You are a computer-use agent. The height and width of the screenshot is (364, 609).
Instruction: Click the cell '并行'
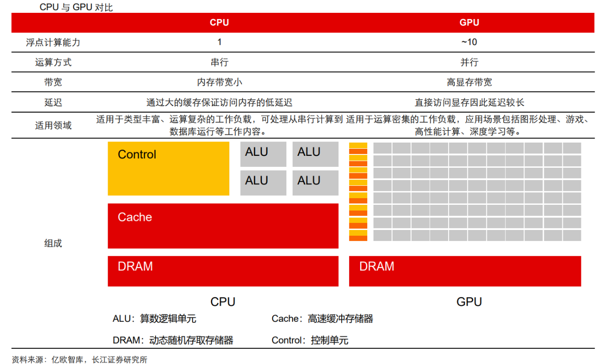point(469,62)
